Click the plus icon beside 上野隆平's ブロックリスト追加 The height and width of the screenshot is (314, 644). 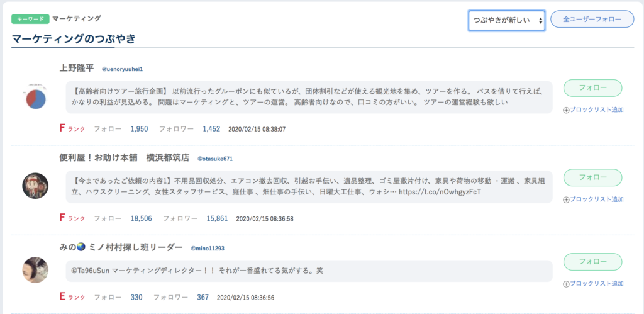pos(566,110)
